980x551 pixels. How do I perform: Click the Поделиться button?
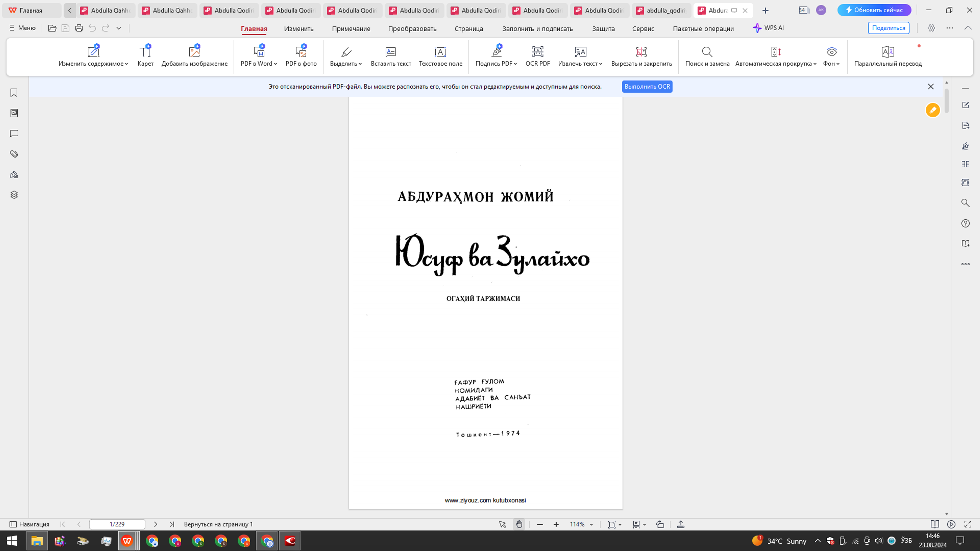(x=888, y=28)
